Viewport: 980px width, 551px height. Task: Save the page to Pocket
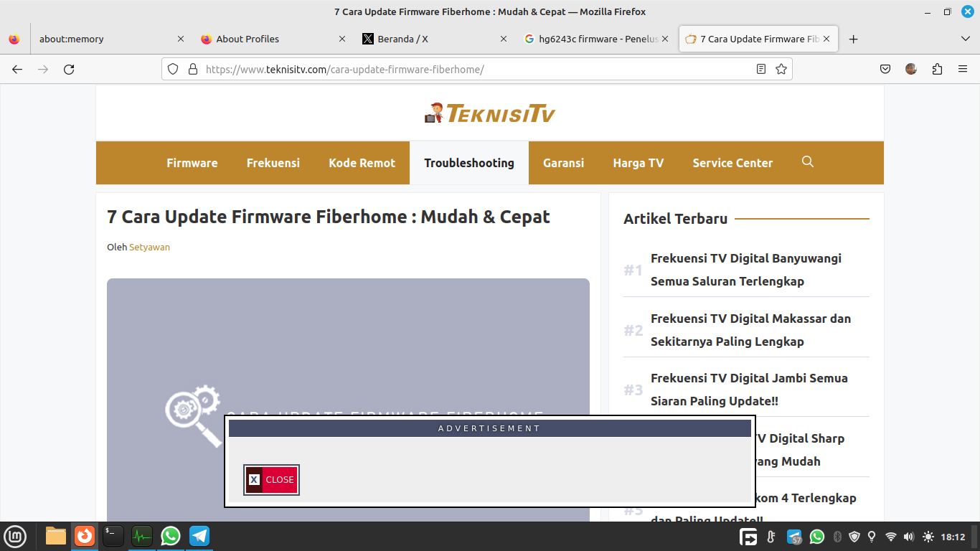(885, 69)
